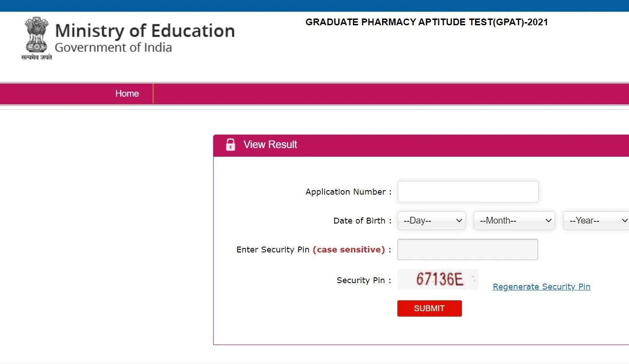Image resolution: width=629 pixels, height=364 pixels.
Task: Focus the Application Number text field
Action: point(468,192)
